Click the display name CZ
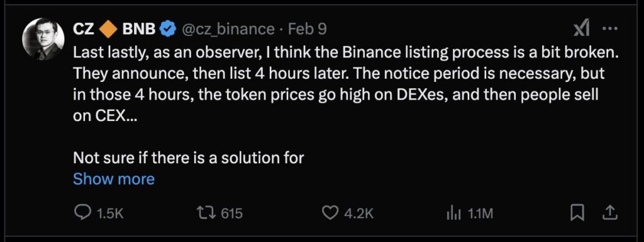The image size is (644, 242). point(84,29)
